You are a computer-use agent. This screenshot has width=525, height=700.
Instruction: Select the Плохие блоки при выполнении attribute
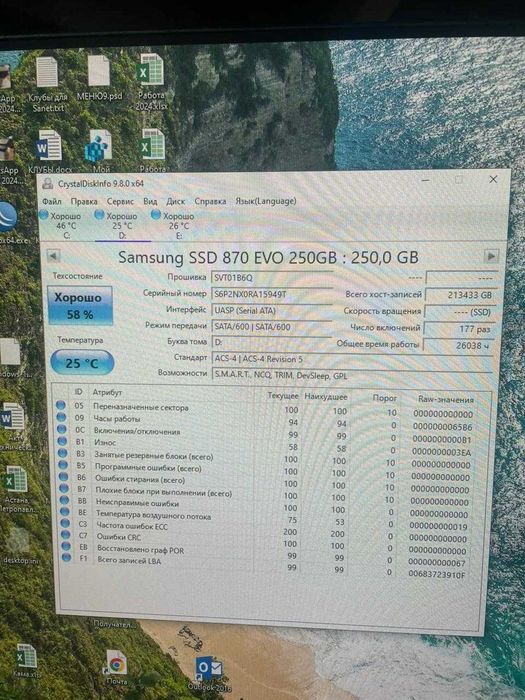click(163, 492)
